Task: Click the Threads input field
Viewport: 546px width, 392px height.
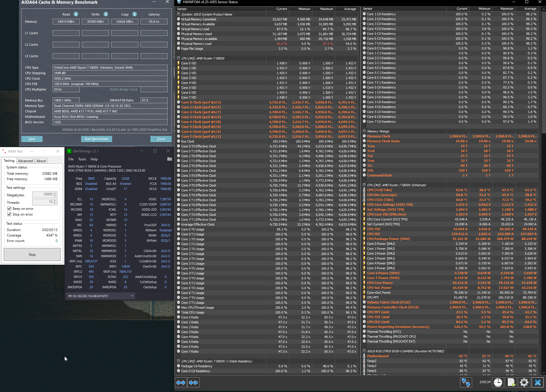Action: [x=45, y=202]
